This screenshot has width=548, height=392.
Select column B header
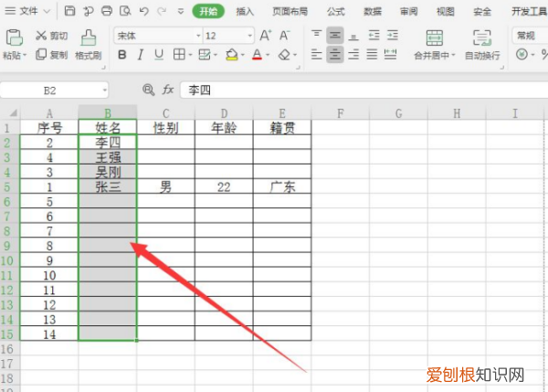click(x=108, y=113)
